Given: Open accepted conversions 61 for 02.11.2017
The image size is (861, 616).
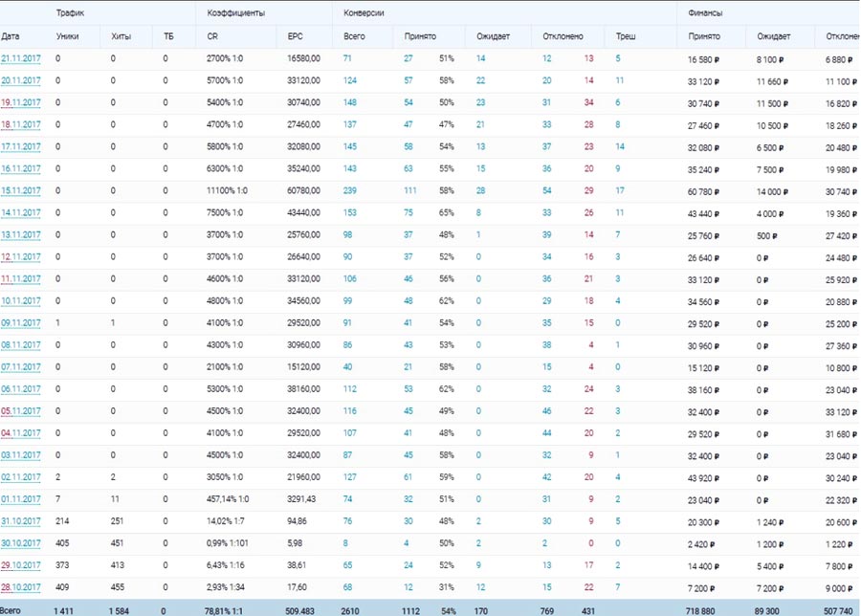Looking at the screenshot, I should (x=408, y=477).
